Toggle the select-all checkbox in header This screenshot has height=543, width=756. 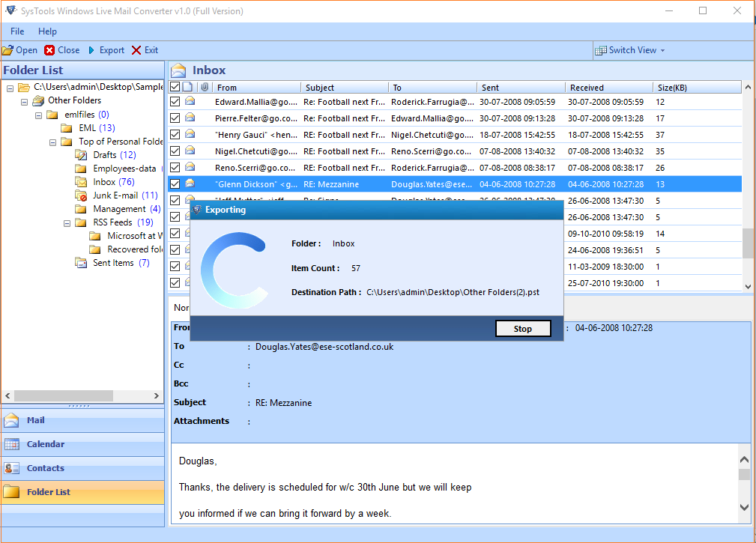point(175,87)
